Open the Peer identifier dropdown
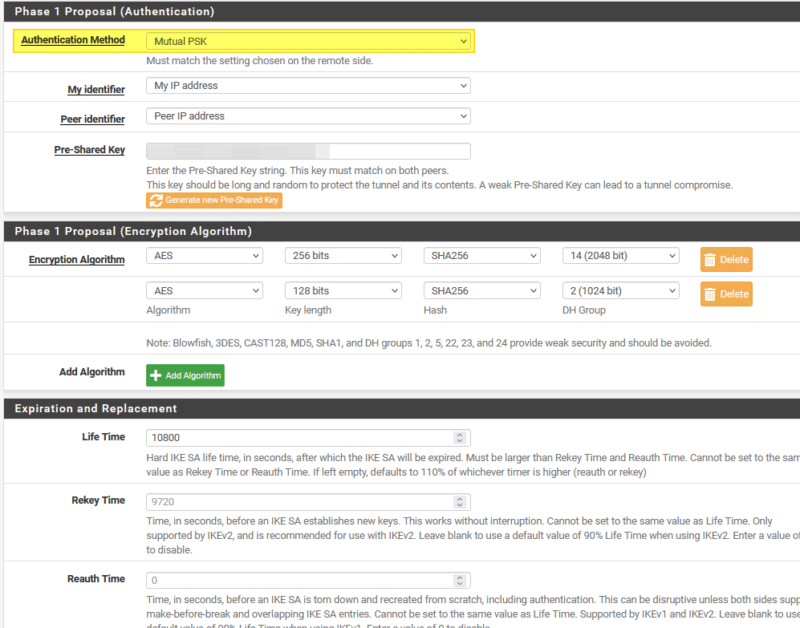The height and width of the screenshot is (628, 800). (x=308, y=116)
